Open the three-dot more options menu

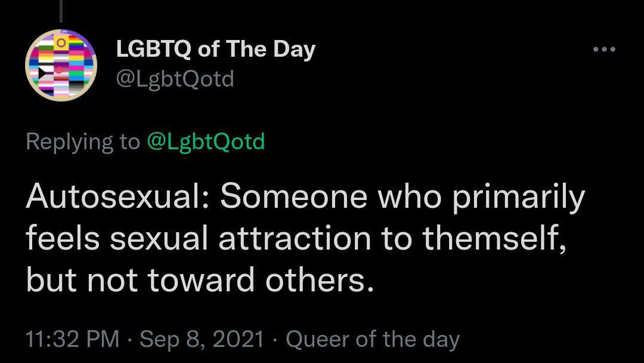coord(604,50)
